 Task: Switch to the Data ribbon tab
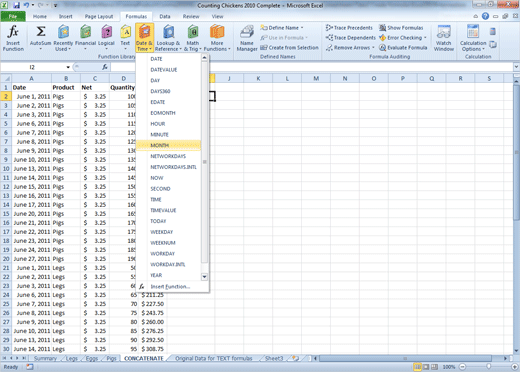click(x=165, y=16)
